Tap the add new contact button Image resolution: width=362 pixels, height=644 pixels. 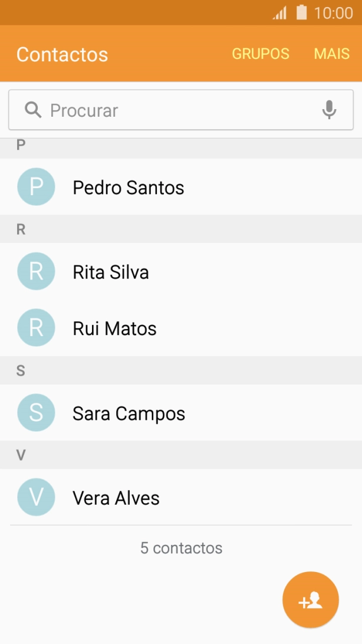coord(311,600)
